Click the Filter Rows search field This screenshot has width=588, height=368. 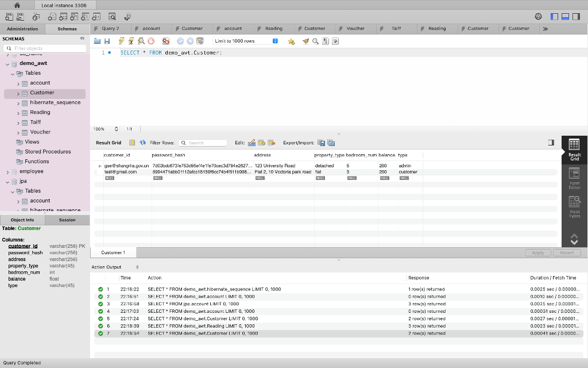click(x=203, y=143)
